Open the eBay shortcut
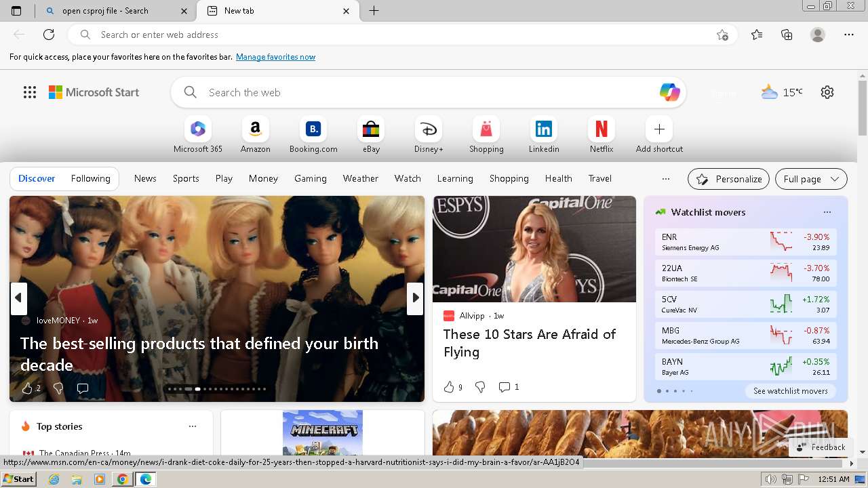 point(371,135)
